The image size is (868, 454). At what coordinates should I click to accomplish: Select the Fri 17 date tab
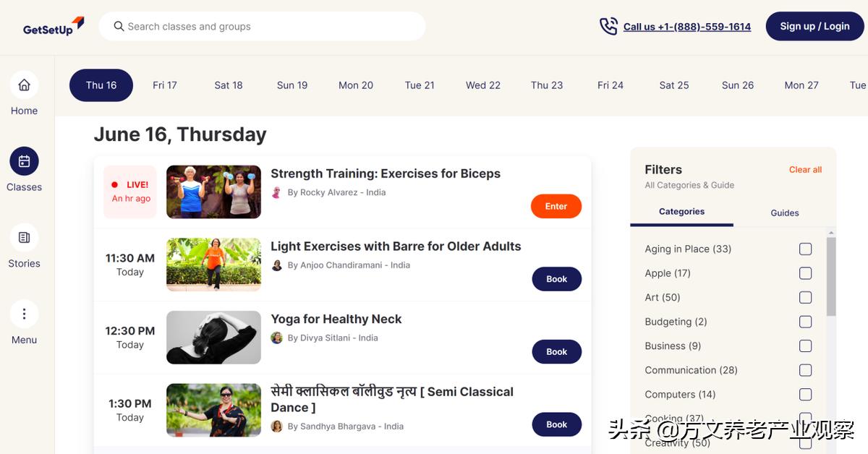click(x=165, y=85)
